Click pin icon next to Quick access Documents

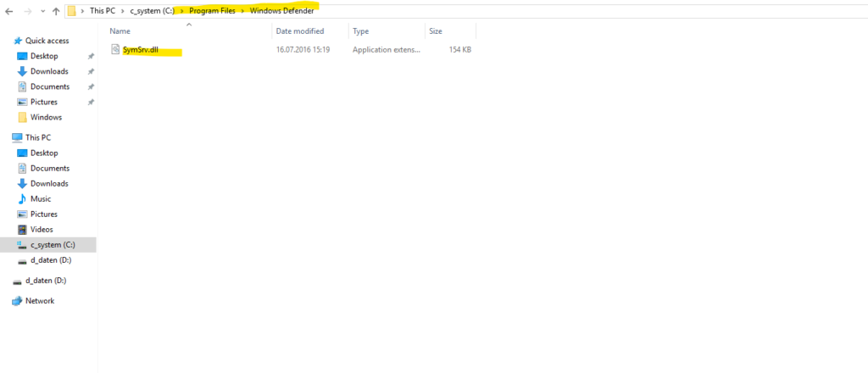pyautogui.click(x=92, y=86)
